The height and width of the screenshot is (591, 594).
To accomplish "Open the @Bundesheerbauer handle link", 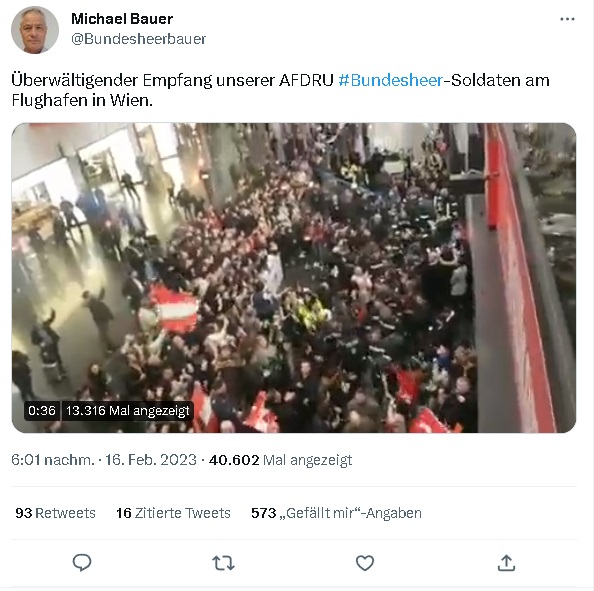I will [139, 39].
